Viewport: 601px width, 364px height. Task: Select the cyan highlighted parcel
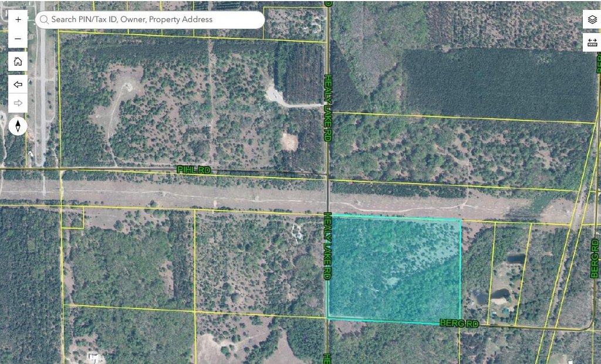tap(394, 269)
